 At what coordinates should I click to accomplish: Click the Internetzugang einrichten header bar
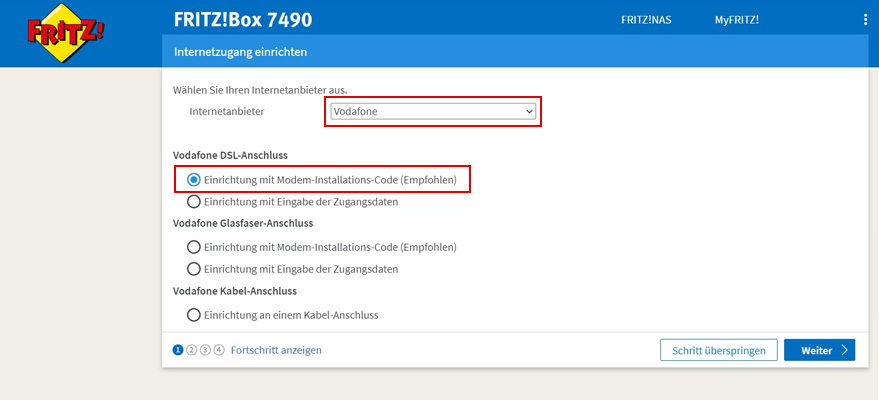point(240,51)
